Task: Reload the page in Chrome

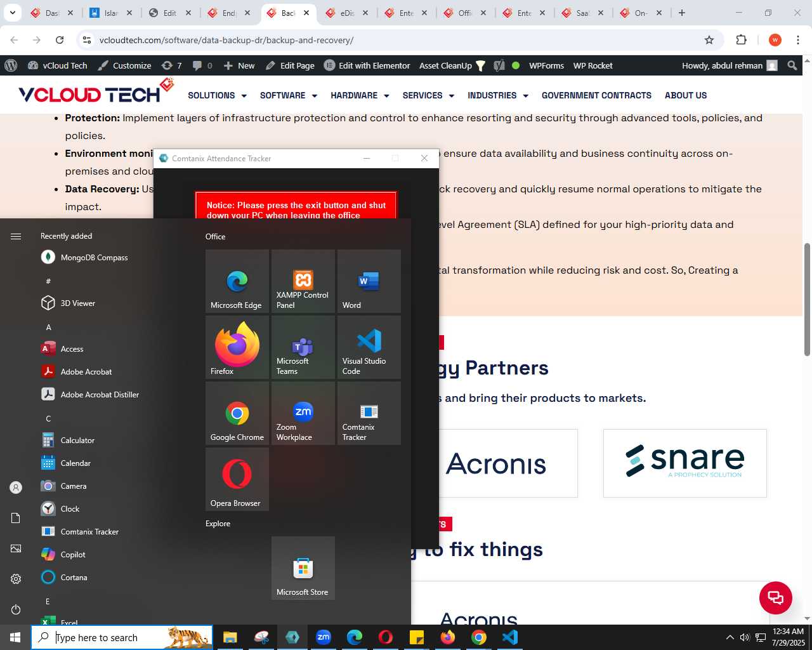Action: tap(60, 40)
